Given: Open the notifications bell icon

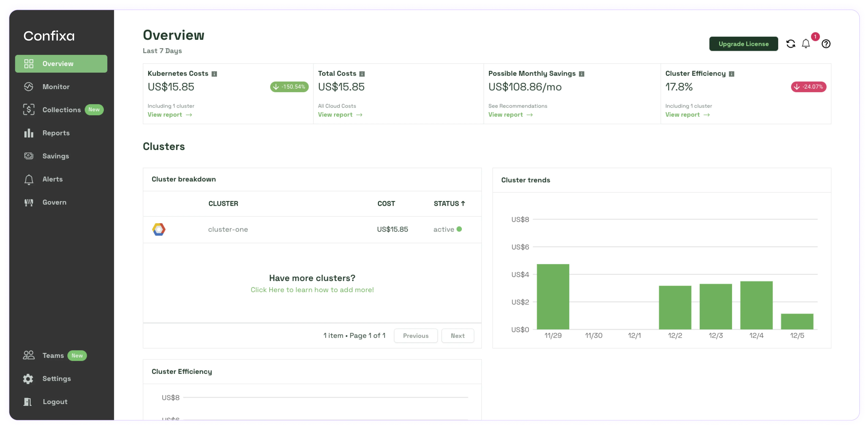Looking at the screenshot, I should click(806, 44).
